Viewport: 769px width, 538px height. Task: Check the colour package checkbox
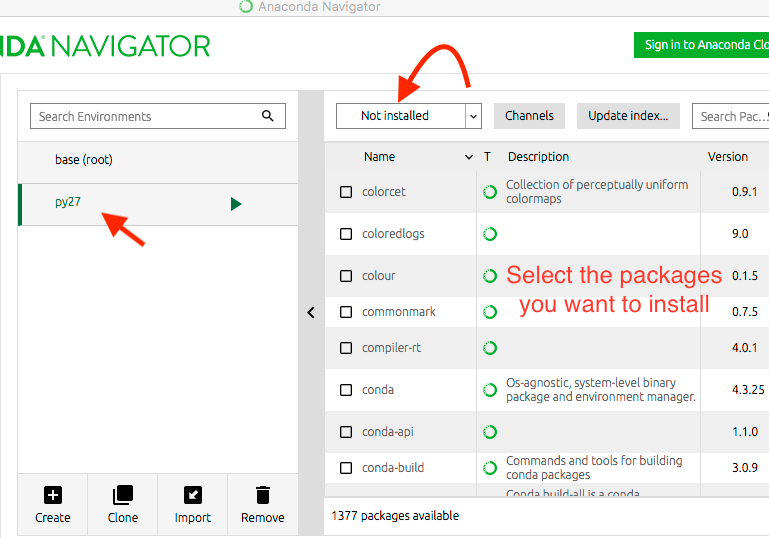pyautogui.click(x=346, y=276)
